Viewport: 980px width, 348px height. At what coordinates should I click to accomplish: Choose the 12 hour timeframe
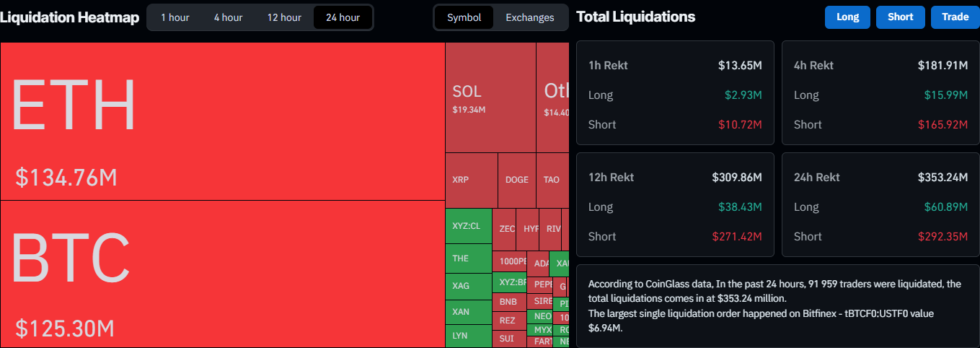[x=284, y=17]
